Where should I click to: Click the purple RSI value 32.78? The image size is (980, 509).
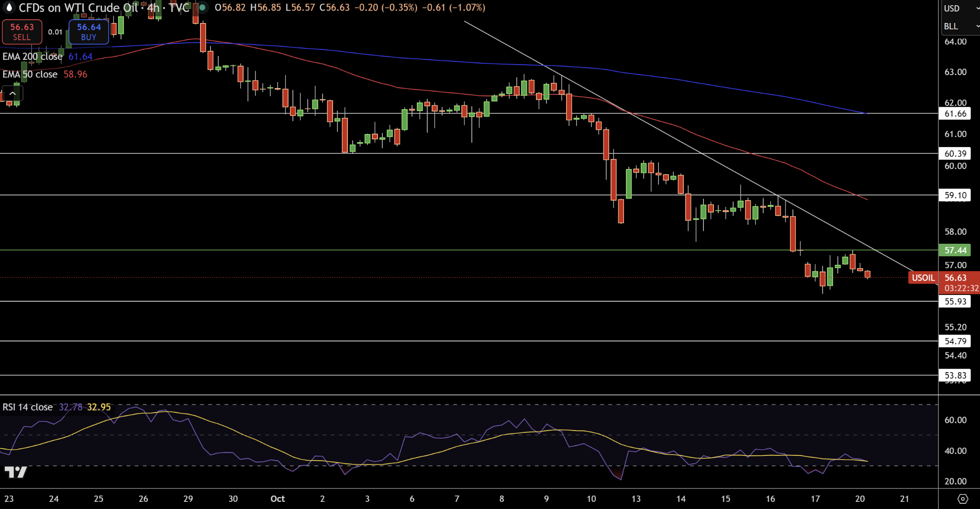pos(71,407)
